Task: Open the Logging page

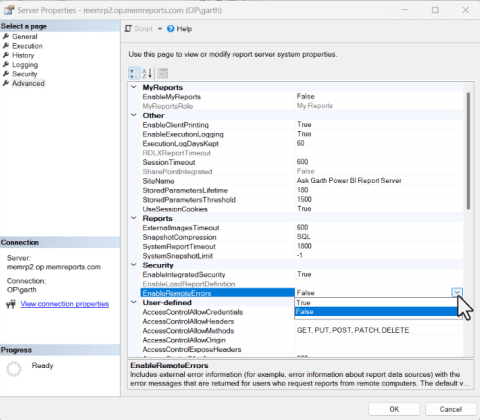Action: coord(25,64)
